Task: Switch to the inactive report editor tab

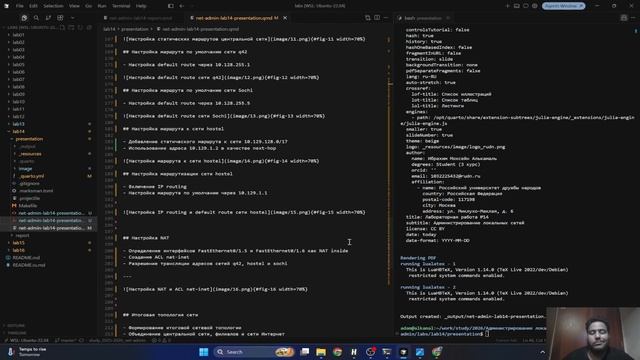Action: (x=140, y=18)
